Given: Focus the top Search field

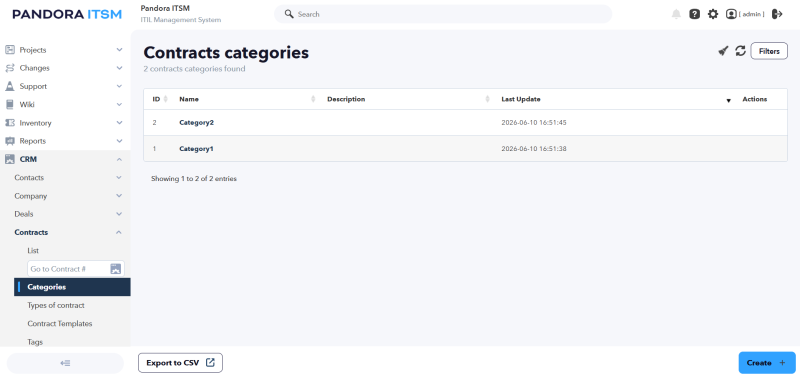Looking at the screenshot, I should (x=443, y=14).
